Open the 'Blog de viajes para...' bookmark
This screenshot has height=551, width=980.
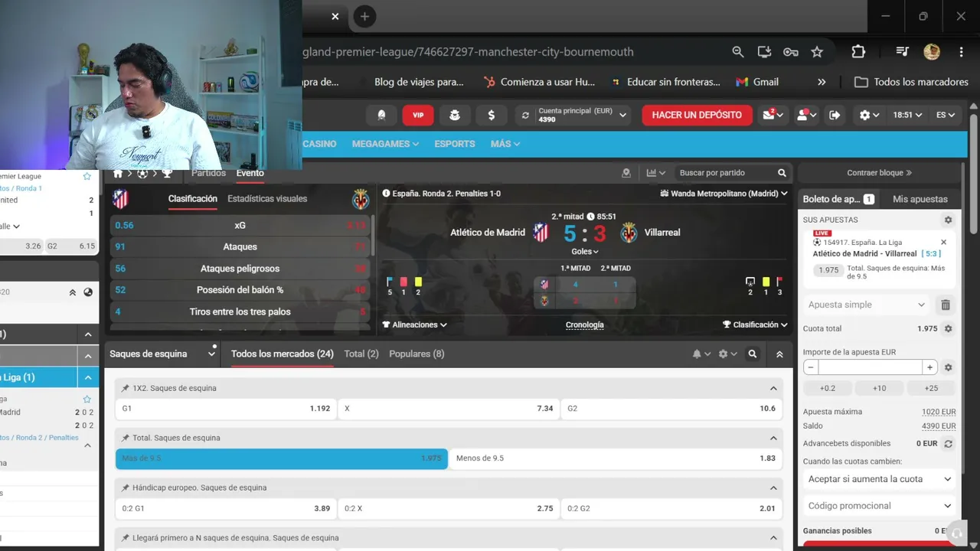tap(419, 82)
